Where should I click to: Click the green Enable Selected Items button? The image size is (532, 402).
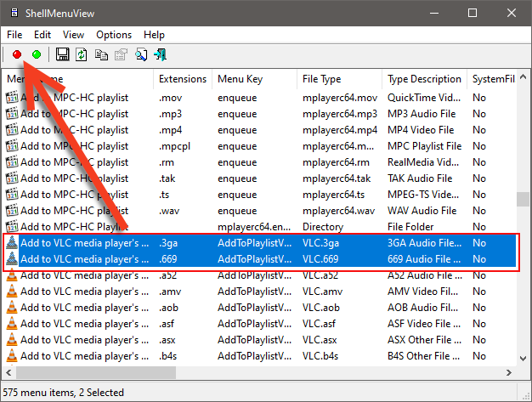(37, 54)
